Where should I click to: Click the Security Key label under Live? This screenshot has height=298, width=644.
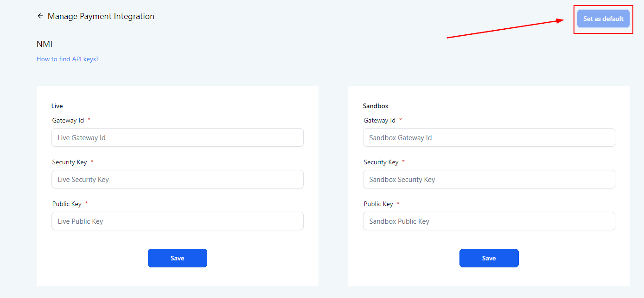click(70, 162)
